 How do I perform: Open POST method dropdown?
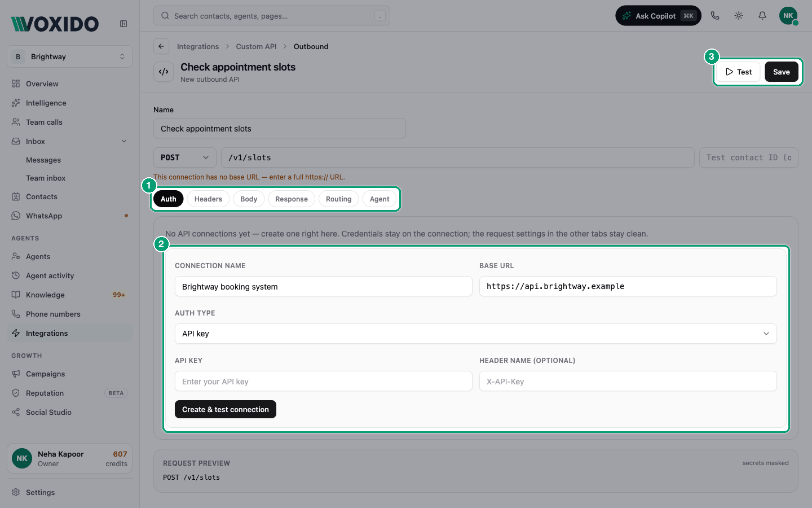pos(184,157)
